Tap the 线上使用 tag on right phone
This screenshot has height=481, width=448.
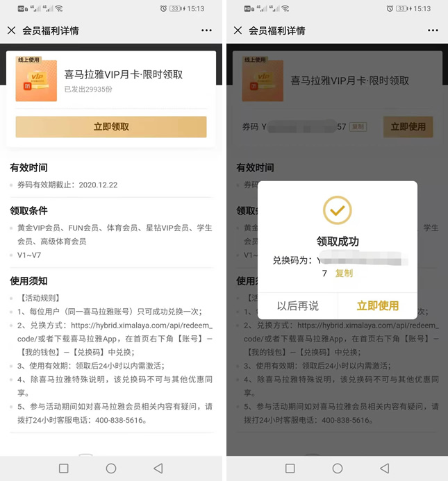[x=255, y=60]
